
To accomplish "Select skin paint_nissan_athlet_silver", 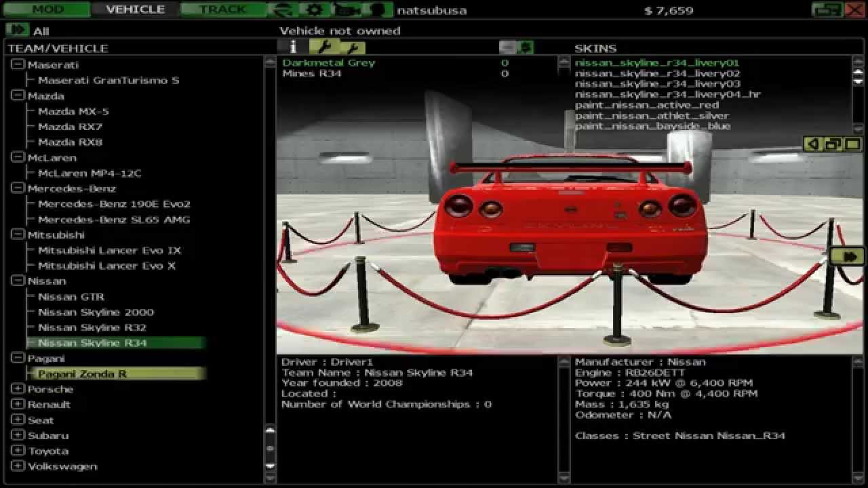I will coord(652,116).
